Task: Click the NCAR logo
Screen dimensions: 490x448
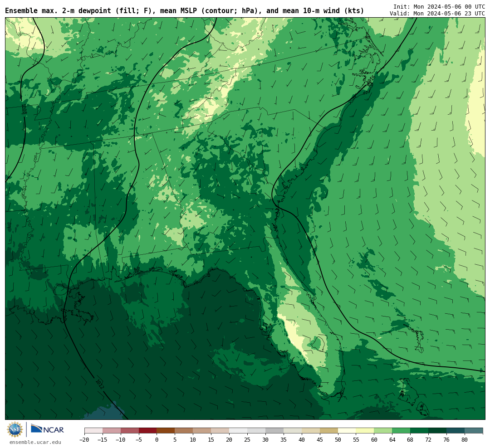Action: coord(47,429)
